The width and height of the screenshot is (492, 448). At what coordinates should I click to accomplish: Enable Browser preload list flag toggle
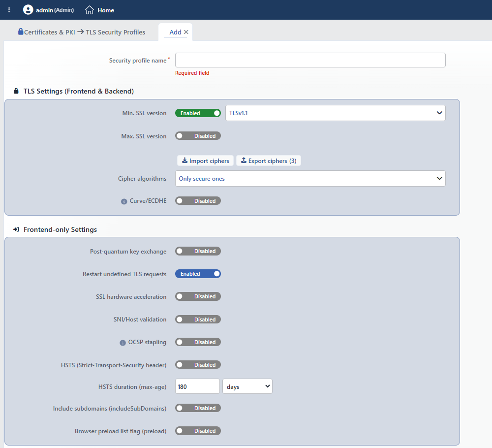pos(198,431)
